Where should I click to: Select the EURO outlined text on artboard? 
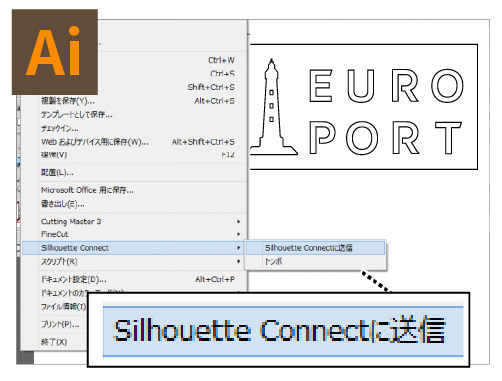[x=387, y=86]
